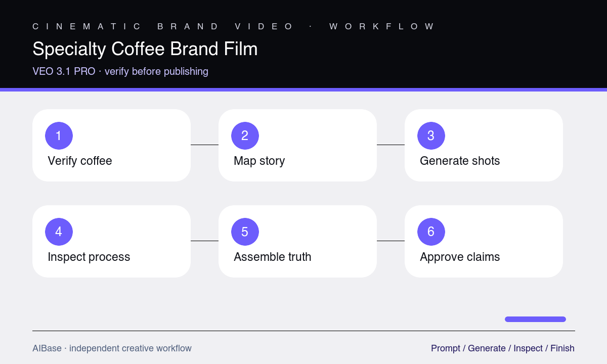The width and height of the screenshot is (607, 364).
Task: Click 'VEO 3.1 PRO · verify before publishing' subtitle
Action: coord(120,71)
